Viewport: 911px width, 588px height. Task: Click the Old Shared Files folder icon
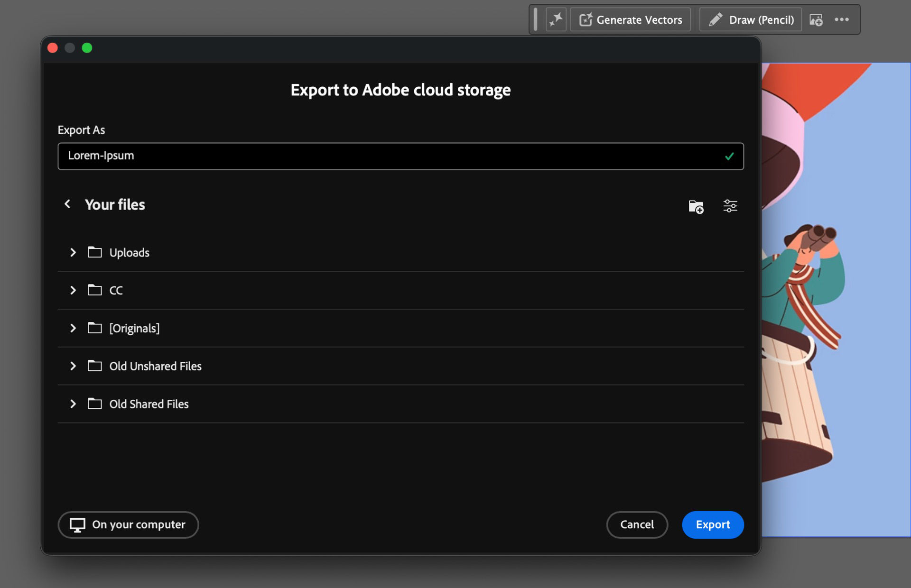click(95, 404)
